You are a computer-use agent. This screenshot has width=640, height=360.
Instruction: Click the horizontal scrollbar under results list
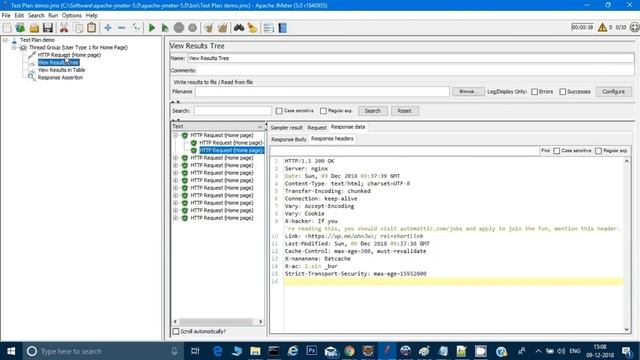(x=218, y=322)
